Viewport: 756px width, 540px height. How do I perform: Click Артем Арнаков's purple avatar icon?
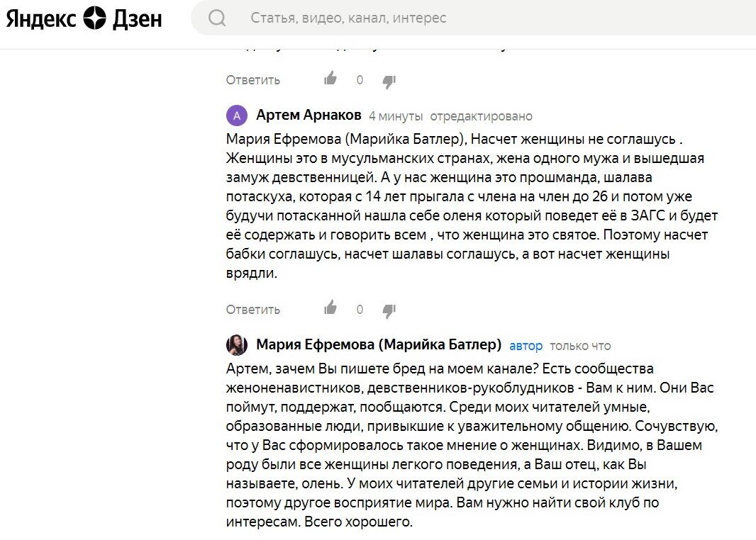tap(236, 115)
